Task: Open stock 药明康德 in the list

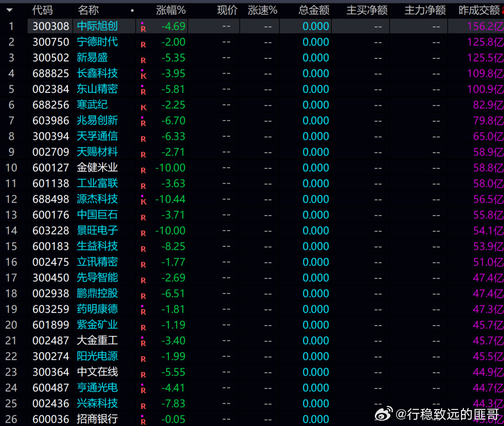Action: tap(98, 309)
